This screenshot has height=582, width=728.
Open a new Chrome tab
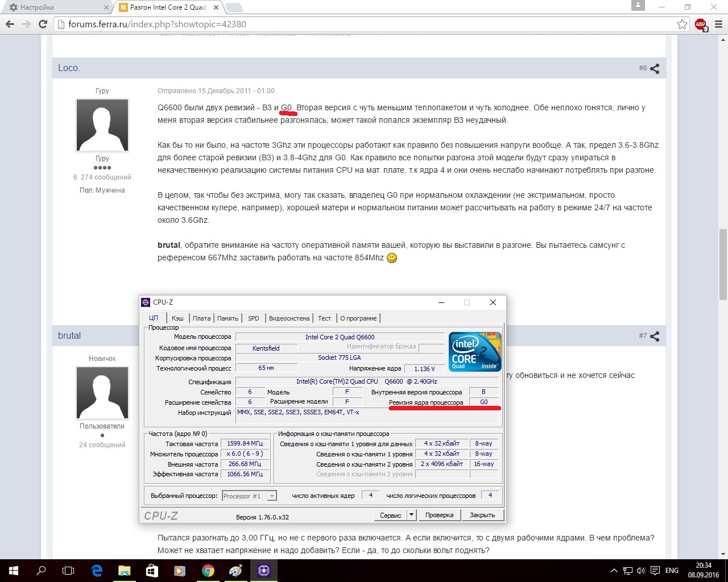tap(234, 7)
